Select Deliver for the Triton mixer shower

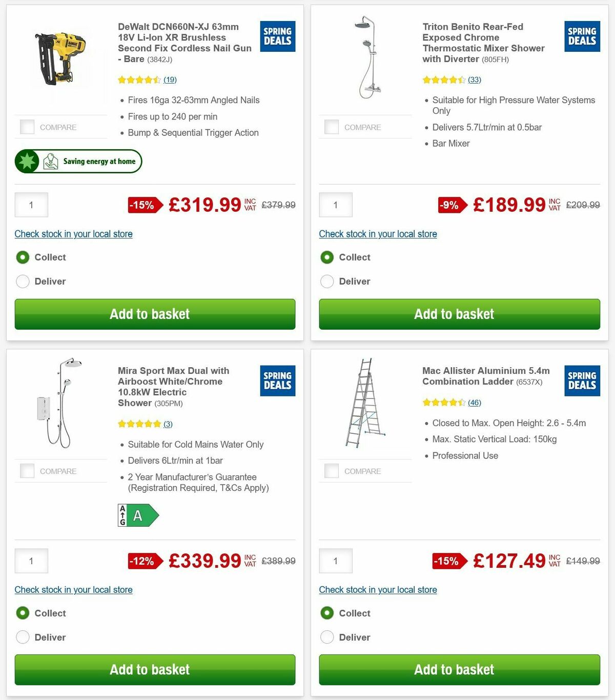(x=327, y=281)
